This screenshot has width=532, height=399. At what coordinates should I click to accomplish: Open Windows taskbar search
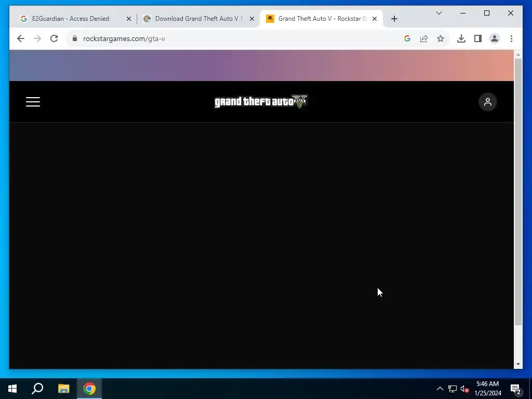click(x=37, y=389)
